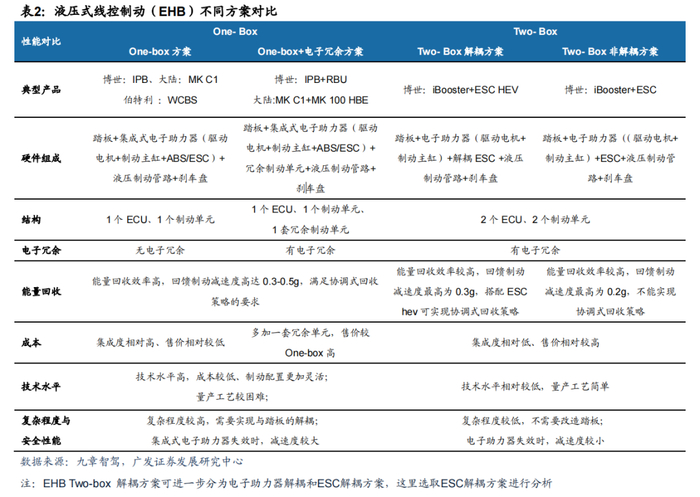This screenshot has height=497, width=700.
Task: Click '有电子冗余' under One-box+电子冗余方案
Action: pyautogui.click(x=310, y=251)
